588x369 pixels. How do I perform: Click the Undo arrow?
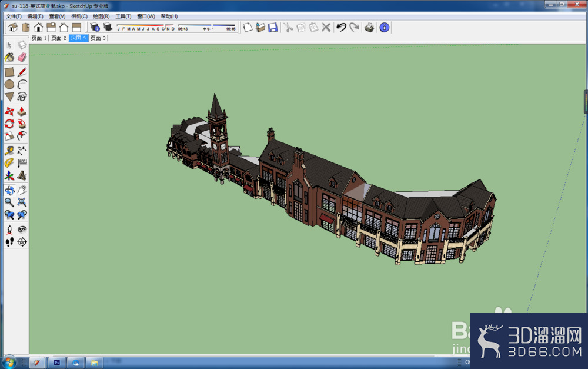point(341,28)
